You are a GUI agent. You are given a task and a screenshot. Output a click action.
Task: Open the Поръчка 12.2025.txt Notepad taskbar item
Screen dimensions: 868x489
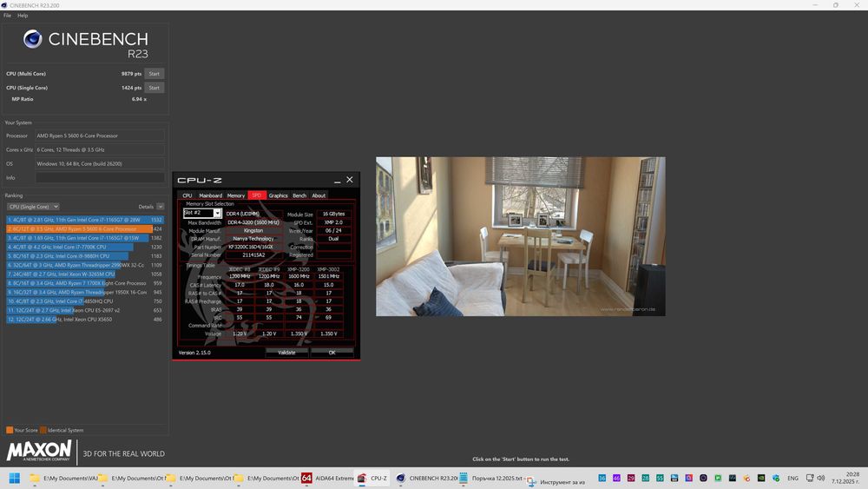point(491,478)
